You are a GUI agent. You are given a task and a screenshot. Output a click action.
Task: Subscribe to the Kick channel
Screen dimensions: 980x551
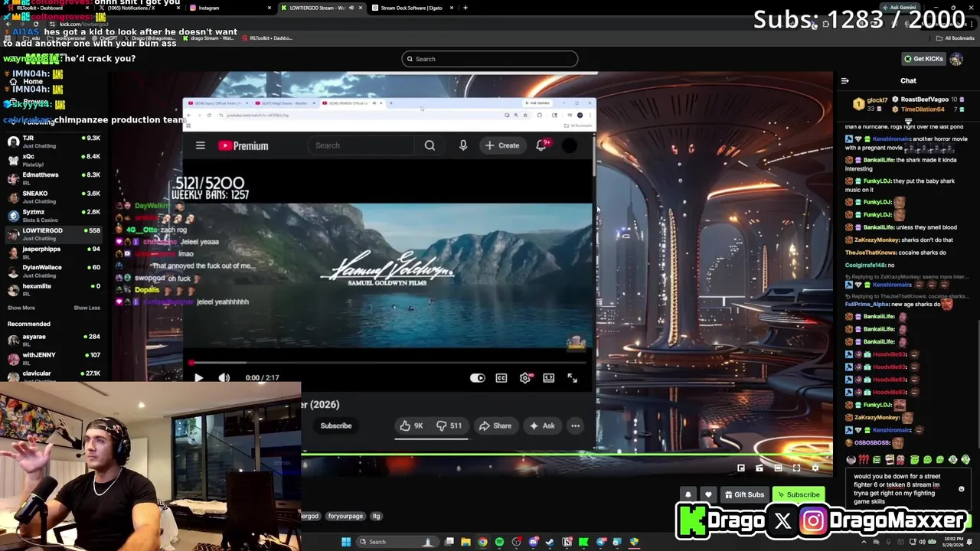click(798, 494)
